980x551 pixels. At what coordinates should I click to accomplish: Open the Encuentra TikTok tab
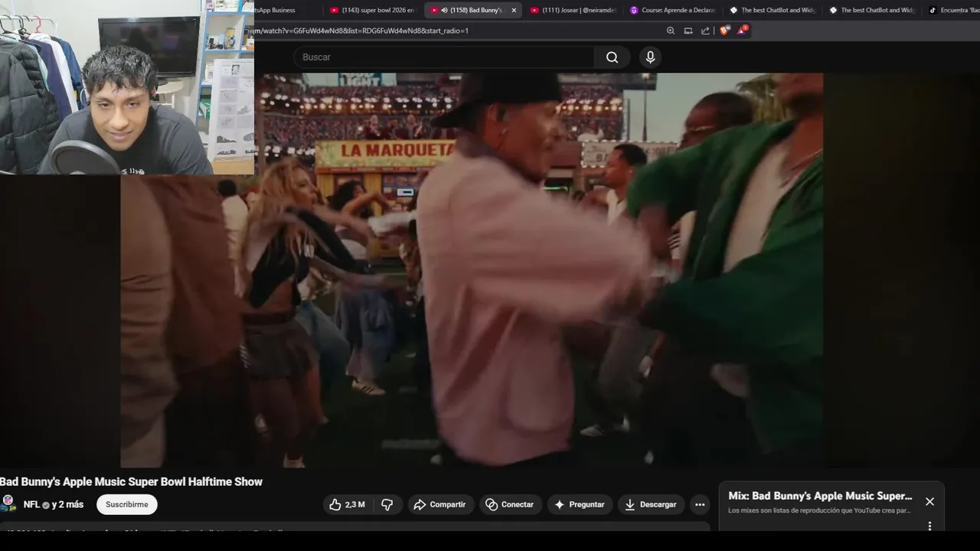(952, 10)
